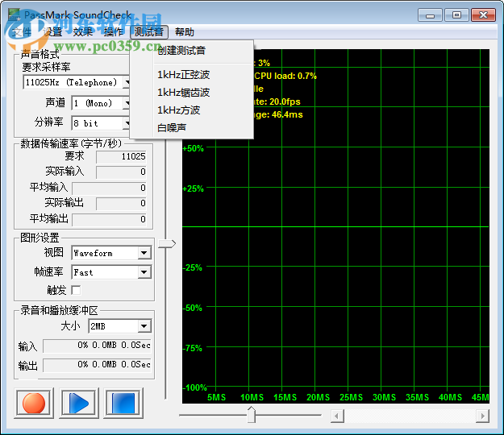
Task: Choose 1kHz正弦波 menu entry
Action: (183, 74)
